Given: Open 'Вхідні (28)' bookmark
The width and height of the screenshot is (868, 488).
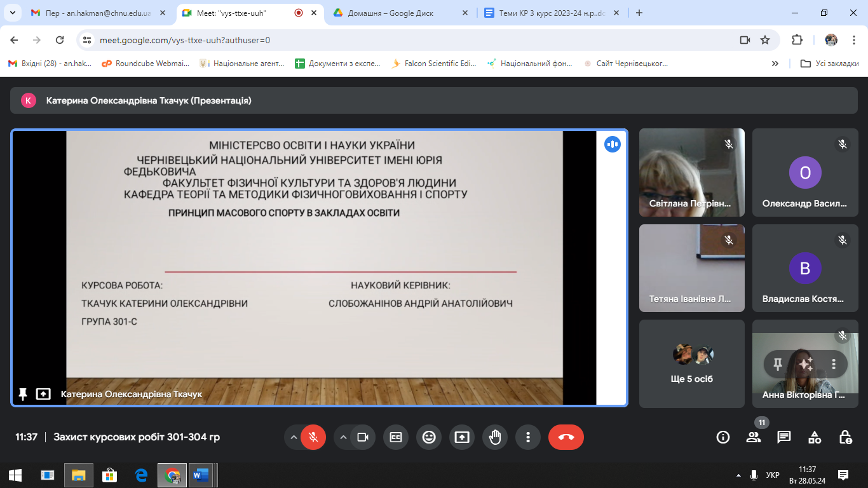Looking at the screenshot, I should pyautogui.click(x=50, y=64).
